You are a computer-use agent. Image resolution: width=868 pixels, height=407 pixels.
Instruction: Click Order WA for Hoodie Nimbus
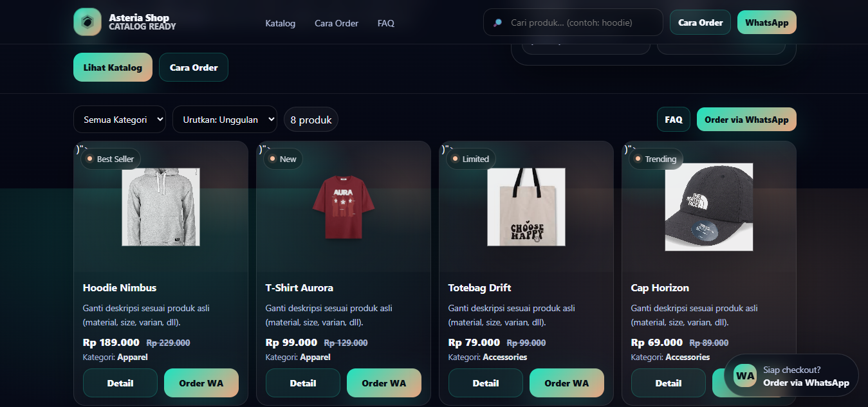[201, 383]
